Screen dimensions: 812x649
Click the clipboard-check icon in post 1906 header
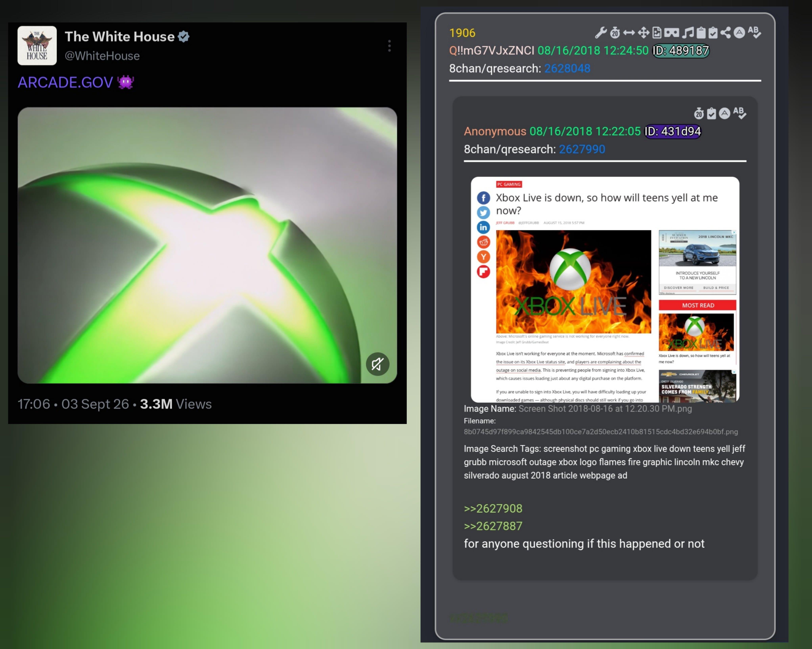coord(712,33)
